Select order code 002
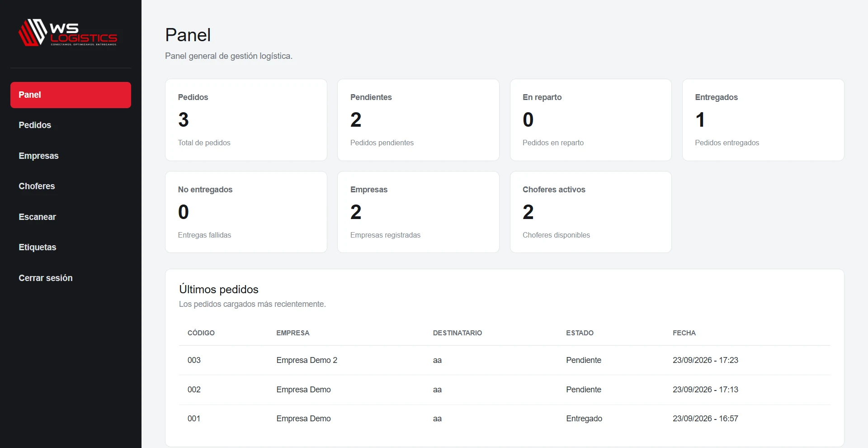Image resolution: width=868 pixels, height=448 pixels. (x=194, y=390)
